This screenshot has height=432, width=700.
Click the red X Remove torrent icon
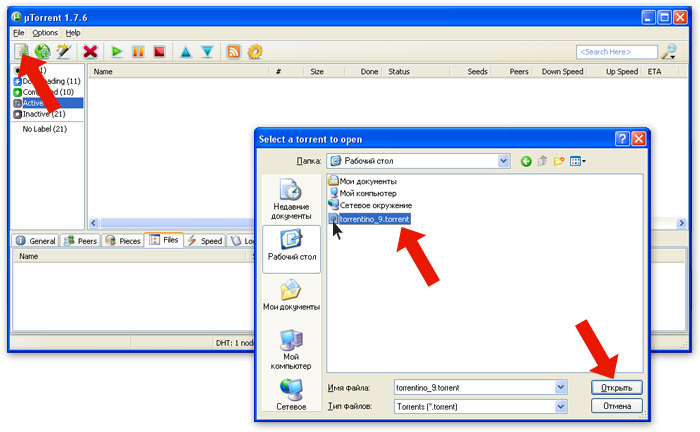(x=90, y=52)
